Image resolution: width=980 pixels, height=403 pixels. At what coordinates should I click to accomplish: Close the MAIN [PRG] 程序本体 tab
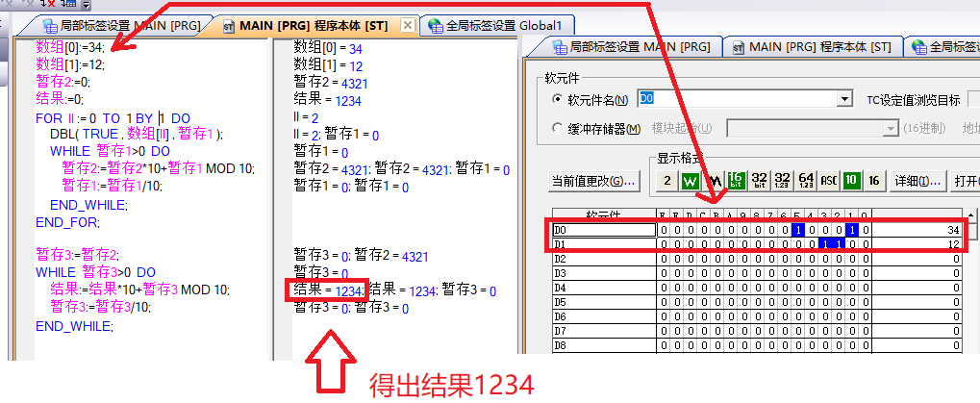click(x=408, y=25)
